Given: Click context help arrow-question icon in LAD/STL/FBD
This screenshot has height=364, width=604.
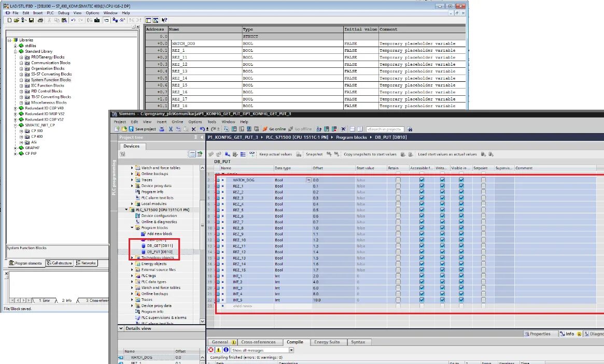Looking at the screenshot, I should pos(164,20).
